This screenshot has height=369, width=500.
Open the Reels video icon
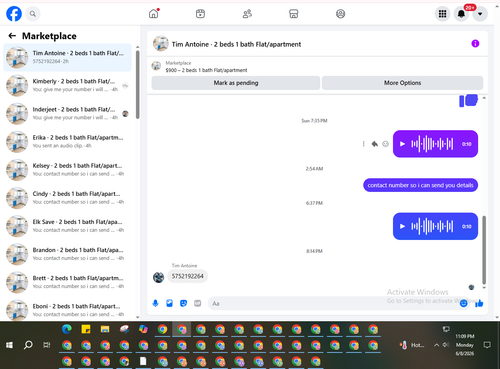pos(200,14)
